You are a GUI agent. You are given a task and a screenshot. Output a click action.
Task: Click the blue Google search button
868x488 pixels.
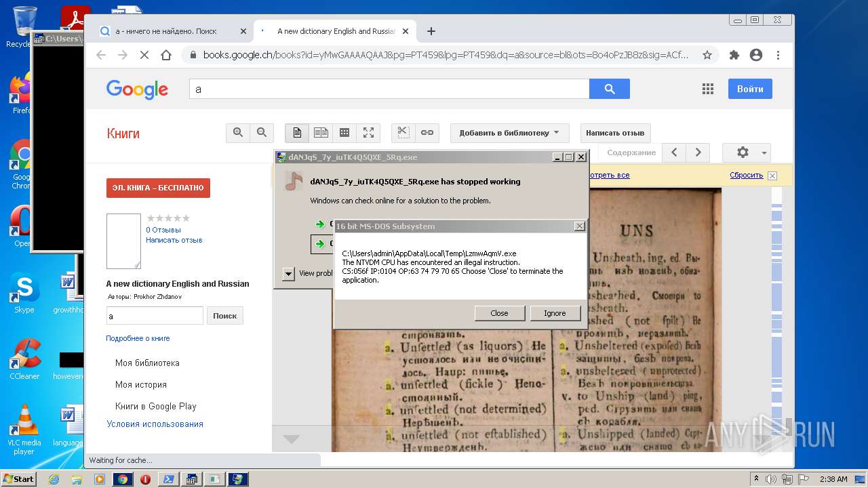[x=609, y=89]
